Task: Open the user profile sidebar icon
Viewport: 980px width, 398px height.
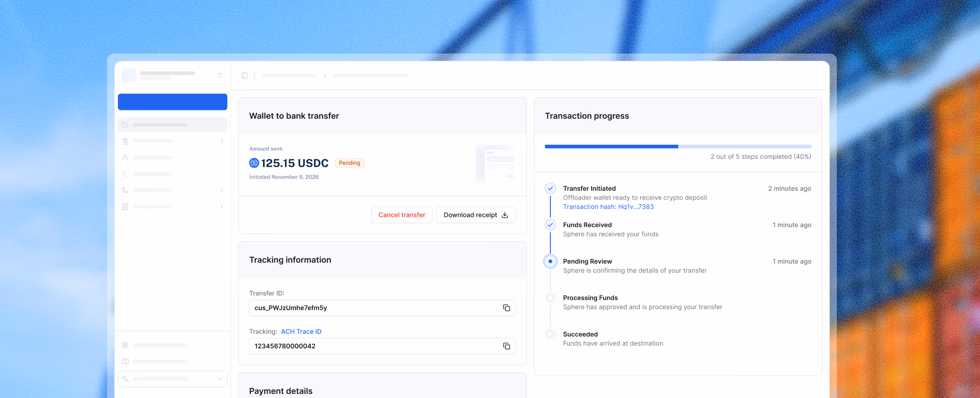Action: pos(125,157)
